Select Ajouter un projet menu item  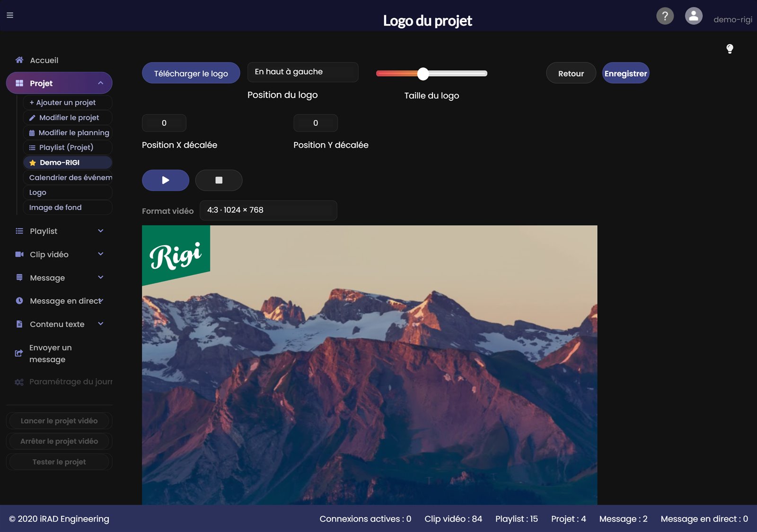click(67, 103)
